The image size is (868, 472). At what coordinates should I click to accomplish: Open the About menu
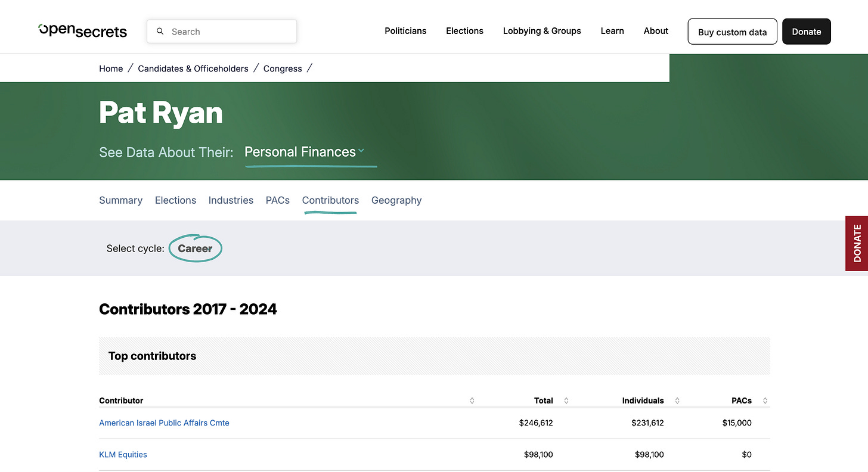[x=656, y=31]
